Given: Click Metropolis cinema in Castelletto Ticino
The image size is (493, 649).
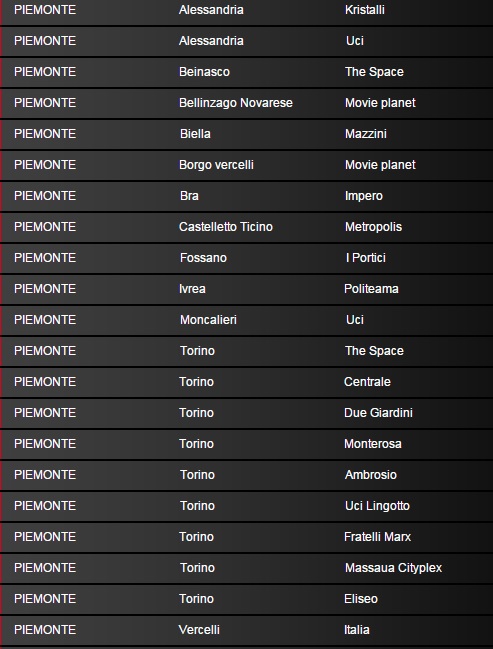Looking at the screenshot, I should (373, 227).
